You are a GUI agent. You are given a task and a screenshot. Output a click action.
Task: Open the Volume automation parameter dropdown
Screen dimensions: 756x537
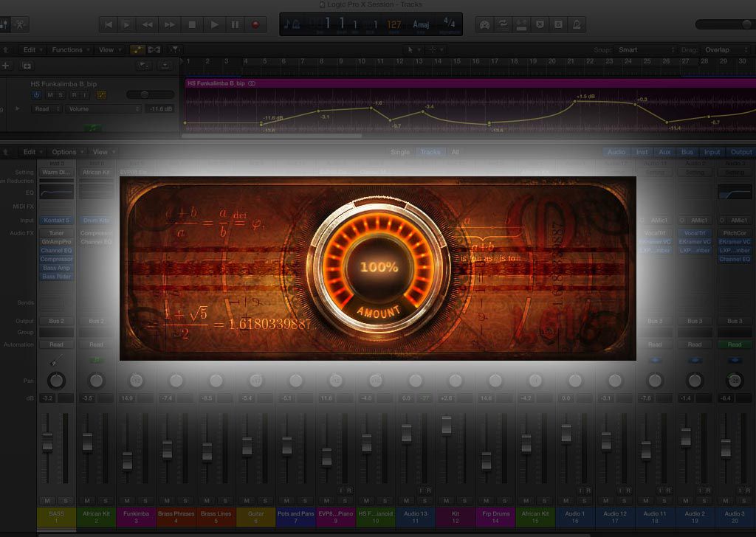[103, 109]
